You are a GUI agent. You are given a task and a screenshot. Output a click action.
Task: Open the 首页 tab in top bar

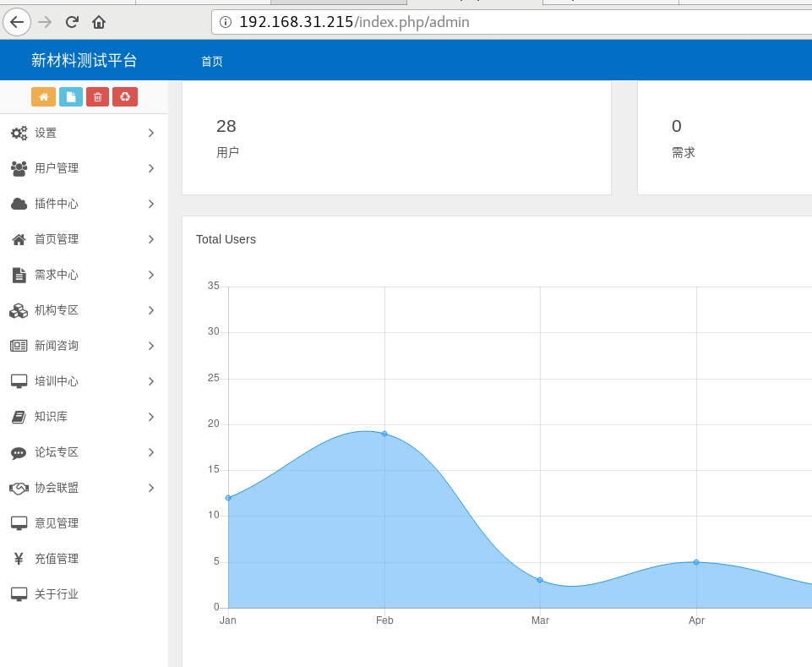(x=212, y=61)
